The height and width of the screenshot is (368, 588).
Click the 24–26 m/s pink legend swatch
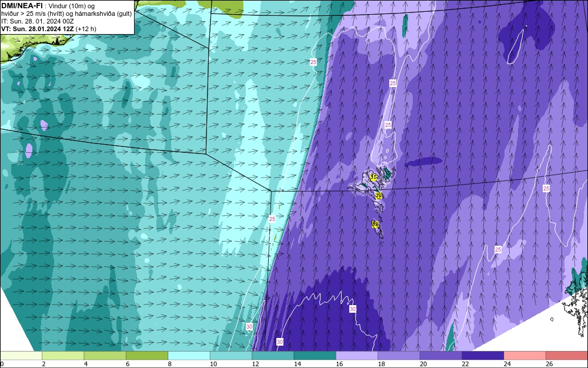tap(525, 356)
